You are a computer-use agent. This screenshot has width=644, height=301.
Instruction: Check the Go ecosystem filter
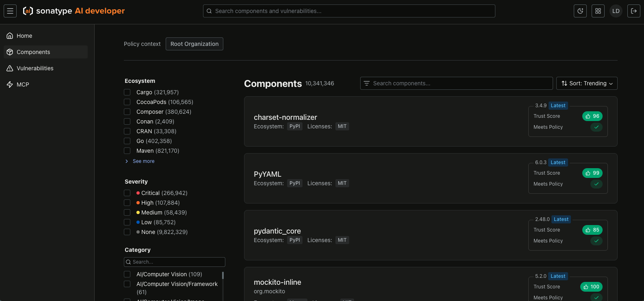point(127,141)
